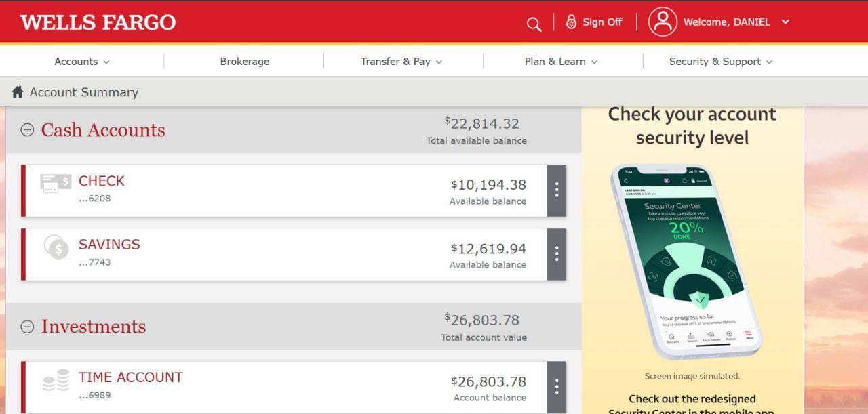Click the home icon beside Account Summary

tap(18, 92)
